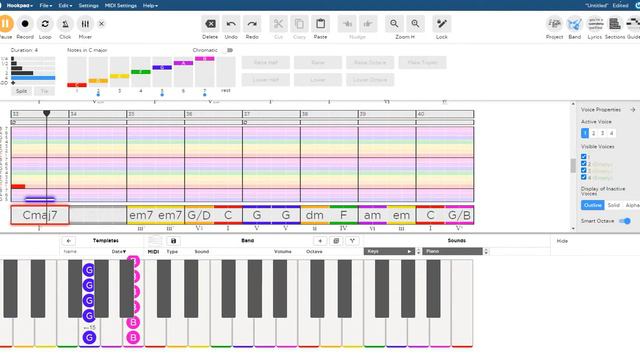Undo the last action
Image resolution: width=640 pixels, height=360 pixels.
pos(231,24)
